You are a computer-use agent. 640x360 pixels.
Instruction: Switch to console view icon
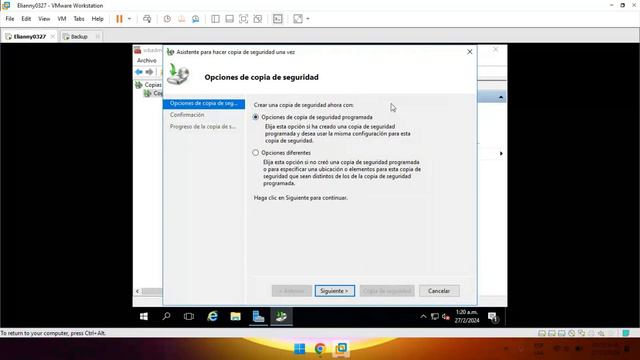click(278, 19)
